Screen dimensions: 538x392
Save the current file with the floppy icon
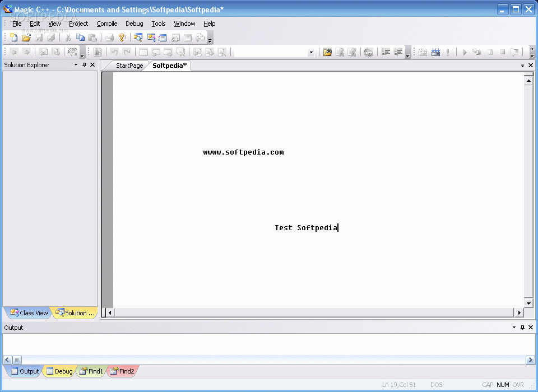pyautogui.click(x=39, y=38)
